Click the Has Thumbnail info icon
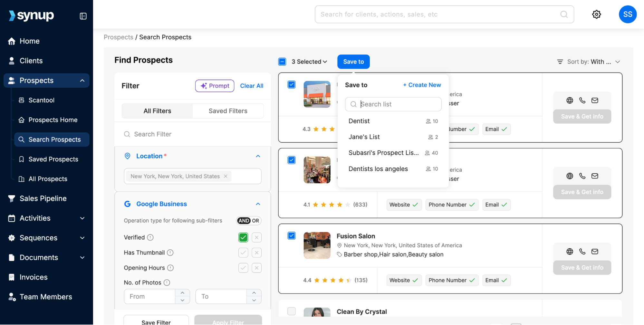The height and width of the screenshot is (325, 644). tap(170, 253)
